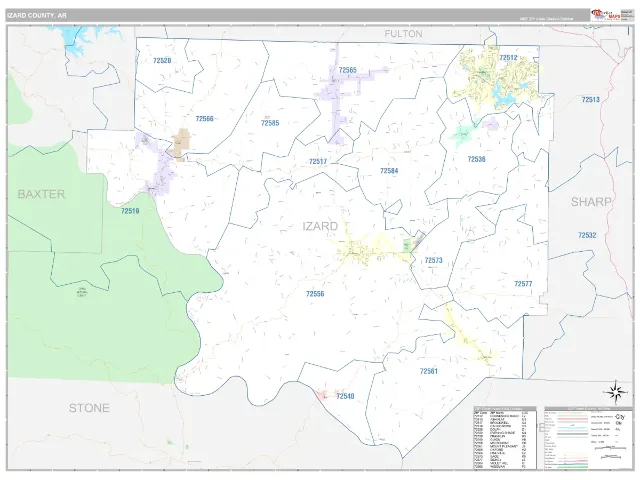Click ZIP code label 72512
The width and height of the screenshot is (640, 480).
508,58
